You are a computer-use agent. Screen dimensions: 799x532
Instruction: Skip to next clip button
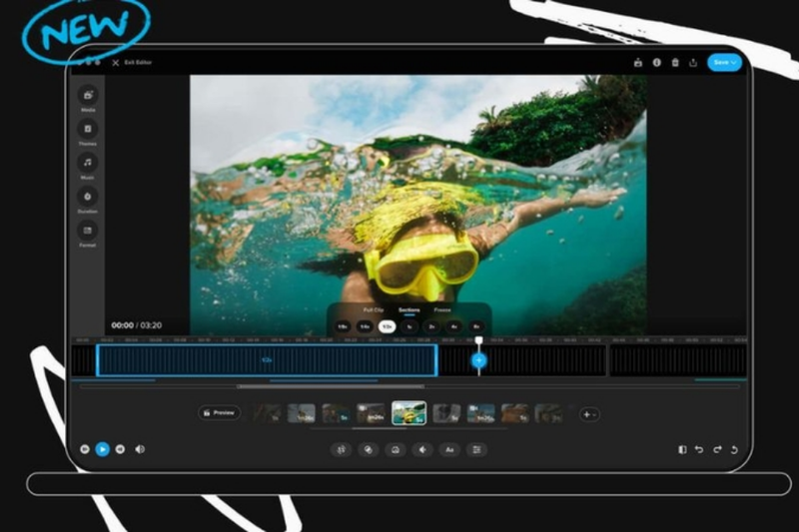point(120,449)
